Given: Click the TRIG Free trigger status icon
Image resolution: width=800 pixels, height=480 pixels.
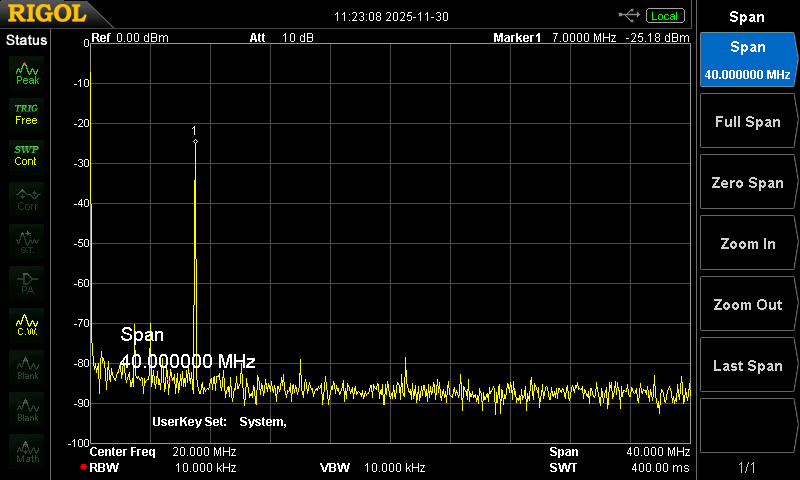Looking at the screenshot, I should pos(27,113).
